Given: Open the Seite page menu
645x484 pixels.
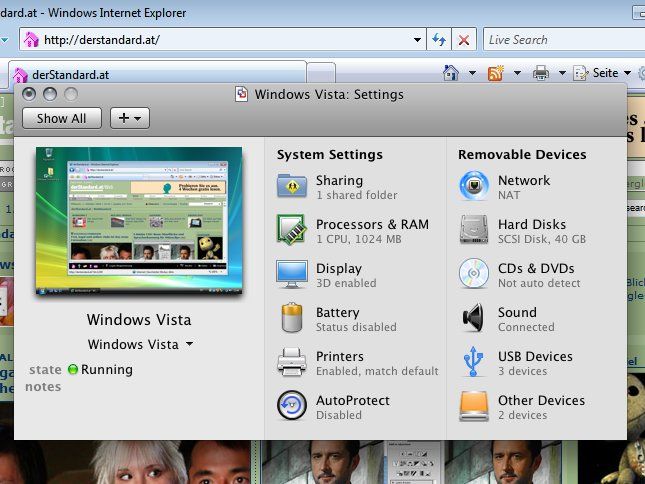Looking at the screenshot, I should tap(611, 73).
